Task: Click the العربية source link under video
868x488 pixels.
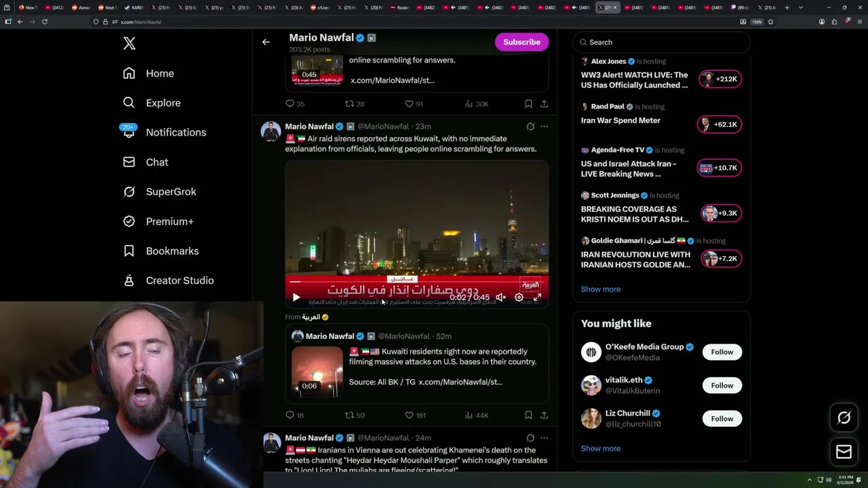Action: (x=311, y=317)
